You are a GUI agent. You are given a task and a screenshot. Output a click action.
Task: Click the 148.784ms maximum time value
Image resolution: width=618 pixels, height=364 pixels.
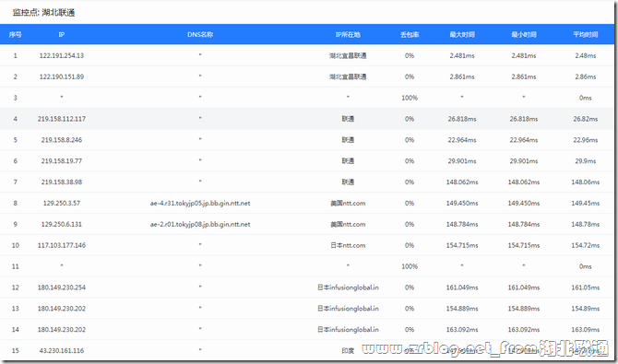[x=462, y=224]
